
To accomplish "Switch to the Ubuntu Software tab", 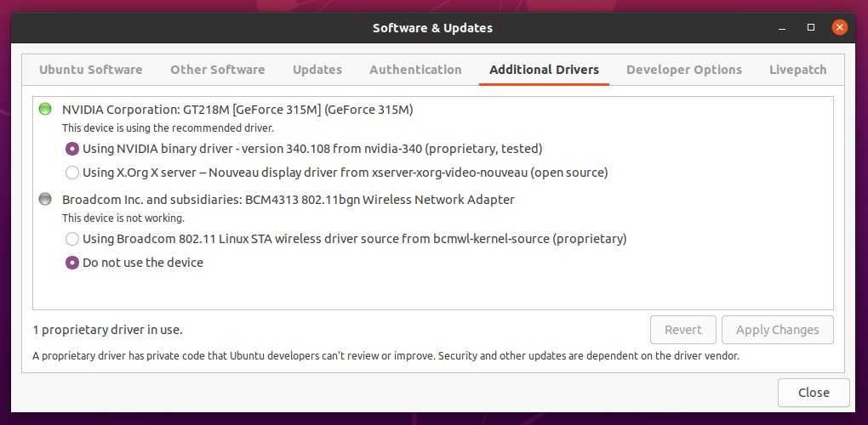I will 91,70.
